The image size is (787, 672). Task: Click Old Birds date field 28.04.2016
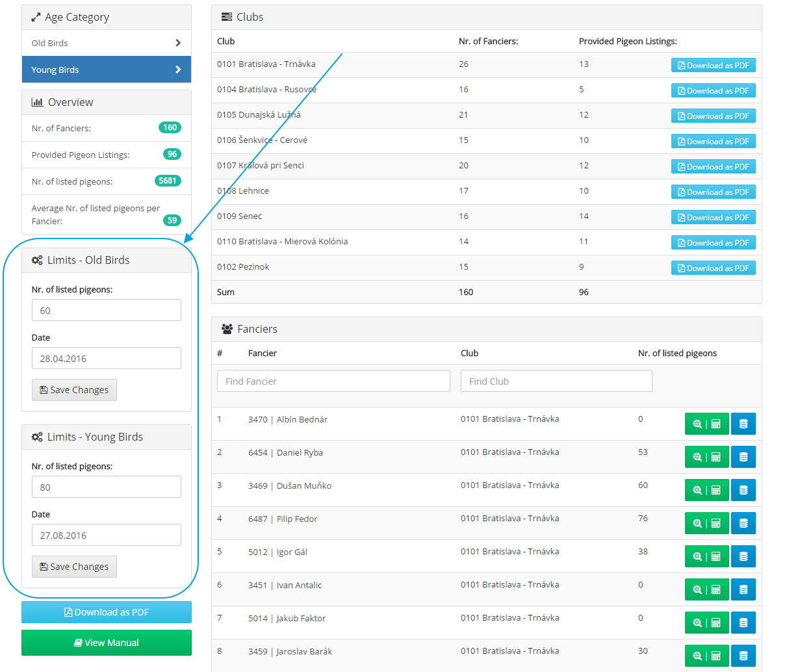[x=107, y=358]
